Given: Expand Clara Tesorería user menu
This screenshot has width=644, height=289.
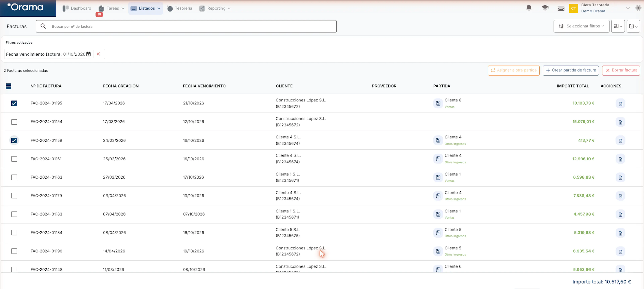Looking at the screenshot, I should 628,8.
